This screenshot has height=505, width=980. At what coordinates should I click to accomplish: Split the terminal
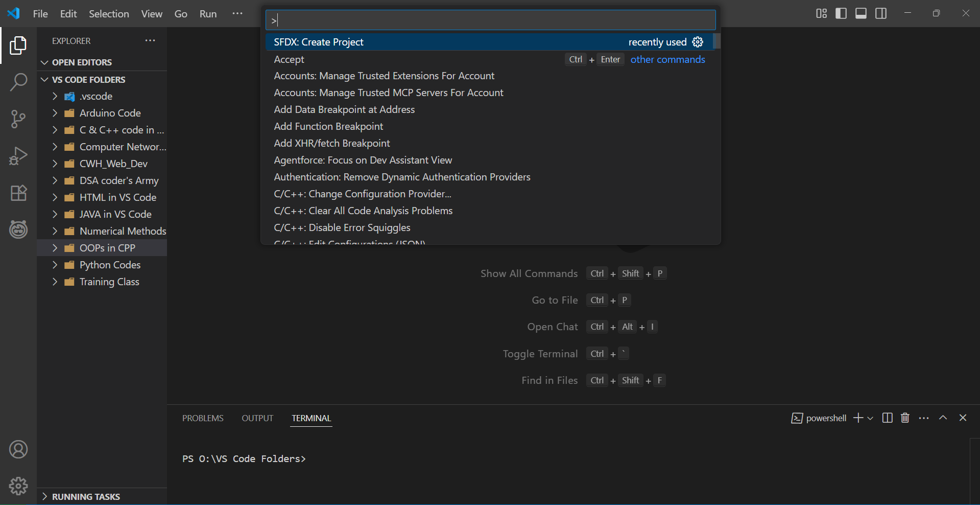[x=888, y=418]
